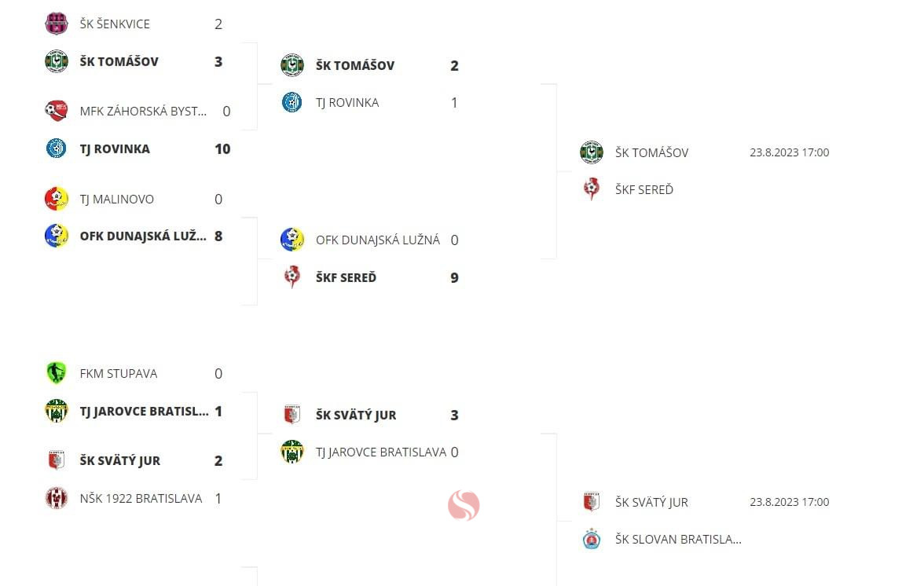Click the ŠK Šenkvice club crest
Image resolution: width=924 pixels, height=586 pixels.
(57, 24)
